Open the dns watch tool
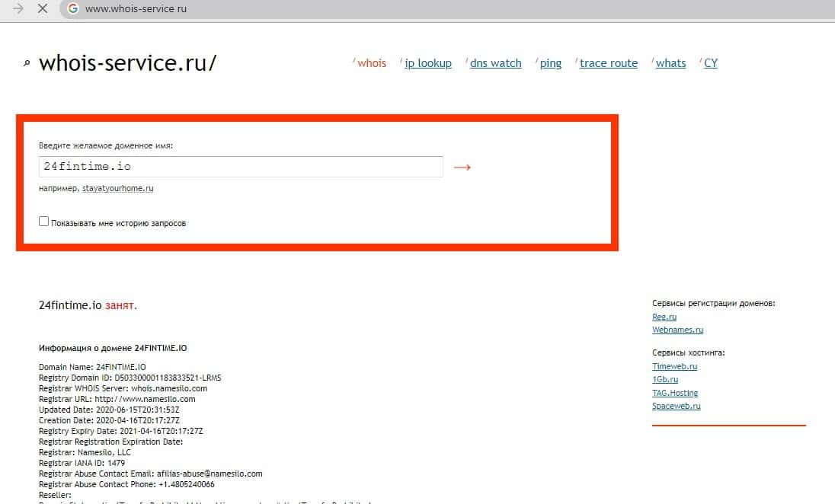 tap(496, 63)
